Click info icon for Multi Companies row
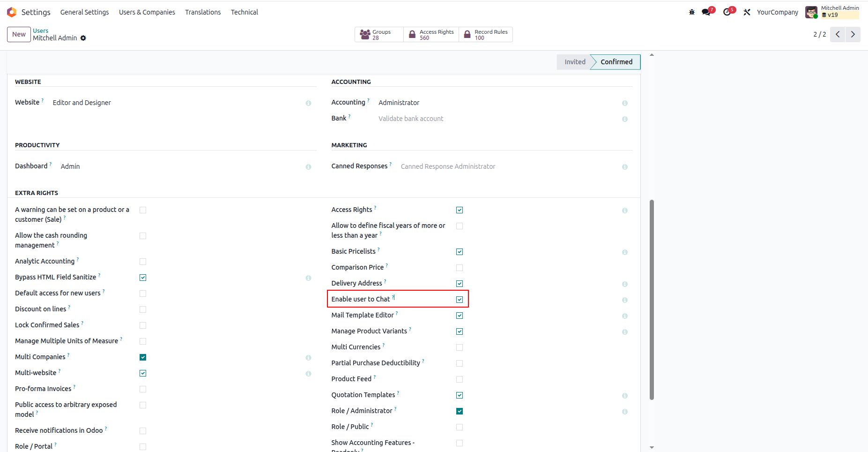 click(x=308, y=358)
